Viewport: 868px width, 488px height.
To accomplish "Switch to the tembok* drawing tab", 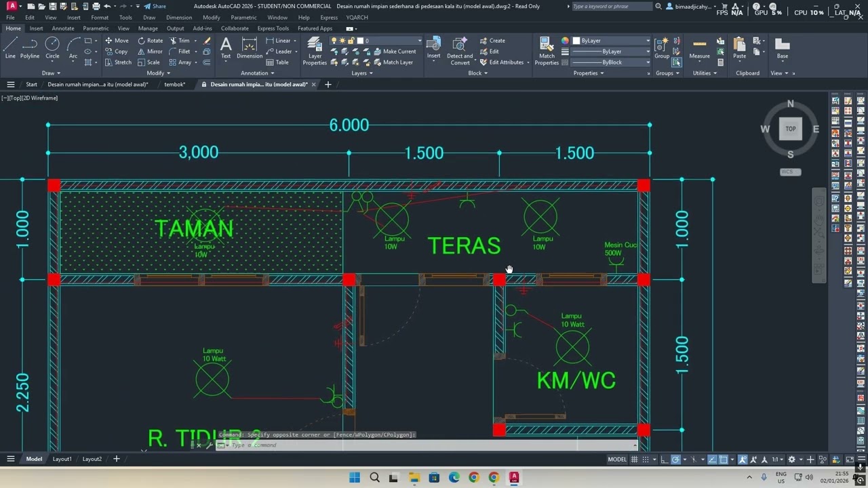I will coord(174,85).
